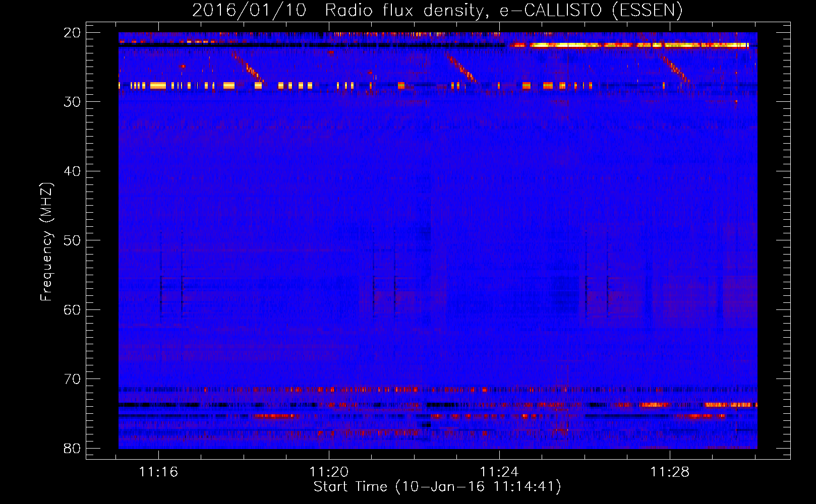Click the 'Start Time (10-Jan-16 11:14:41)' axis label

[x=437, y=487]
